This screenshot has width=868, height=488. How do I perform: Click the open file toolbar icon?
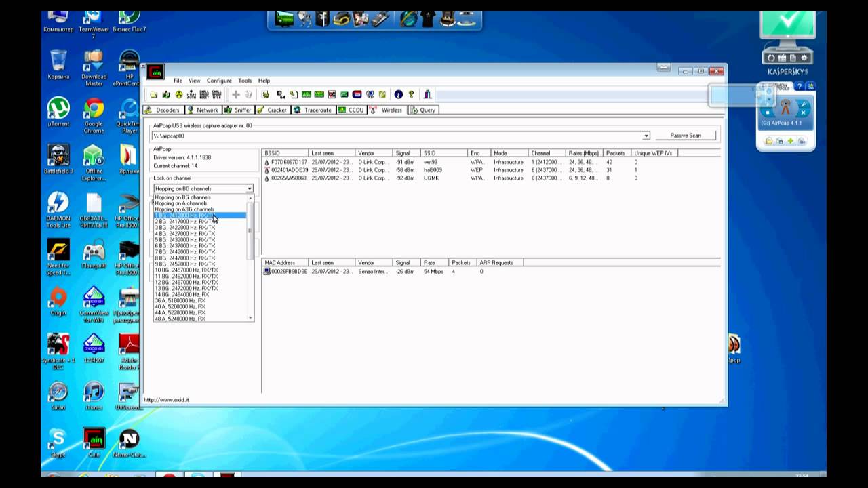[153, 94]
